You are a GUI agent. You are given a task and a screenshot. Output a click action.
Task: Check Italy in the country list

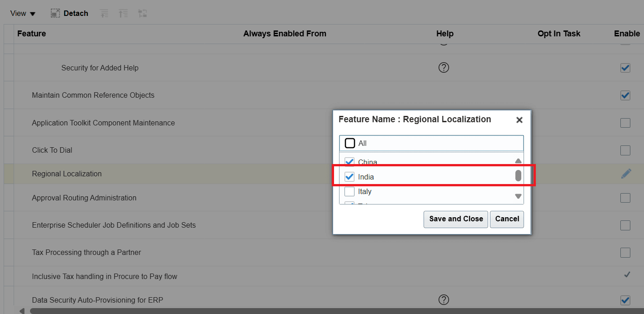pos(349,191)
